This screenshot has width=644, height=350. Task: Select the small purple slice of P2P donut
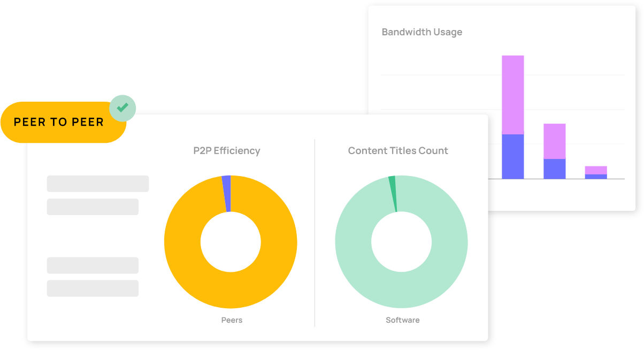227,194
